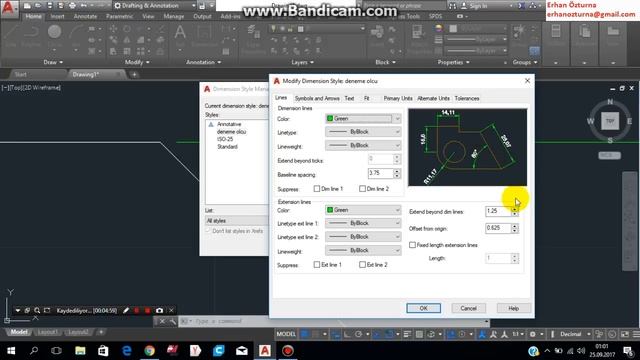Click the Open file icon in Quick Access toolbar

pyautogui.click(x=38, y=6)
